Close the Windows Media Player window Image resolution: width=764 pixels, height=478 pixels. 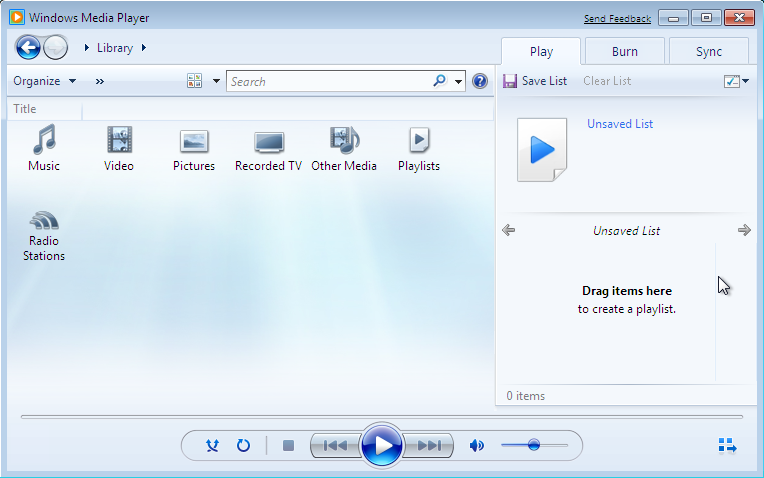pyautogui.click(x=739, y=18)
